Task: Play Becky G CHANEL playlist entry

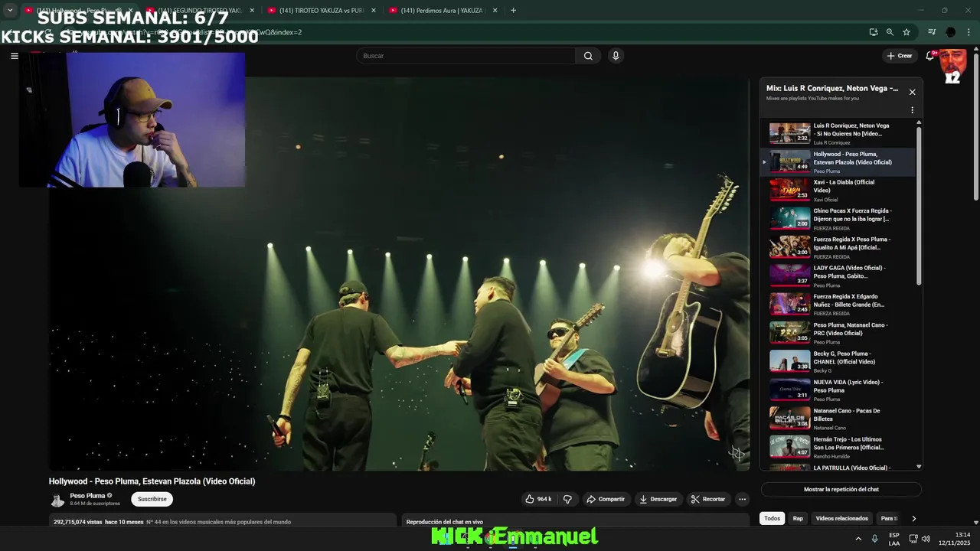Action: coord(838,361)
